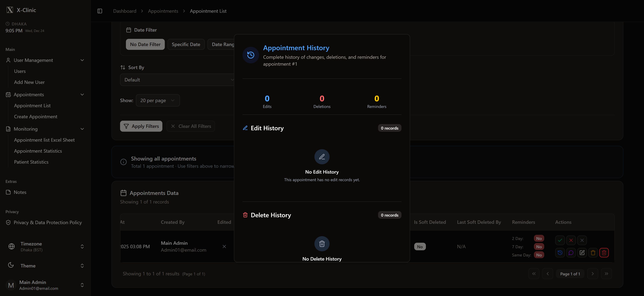Image resolution: width=644 pixels, height=296 pixels.
Task: Click the red-bordered permanent delete icon
Action: (x=604, y=253)
